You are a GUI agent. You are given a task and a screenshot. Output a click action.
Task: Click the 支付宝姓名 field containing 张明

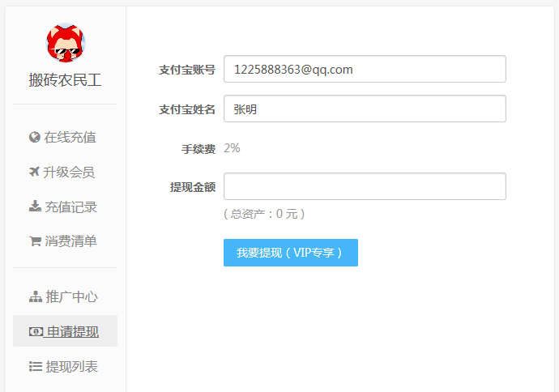365,109
